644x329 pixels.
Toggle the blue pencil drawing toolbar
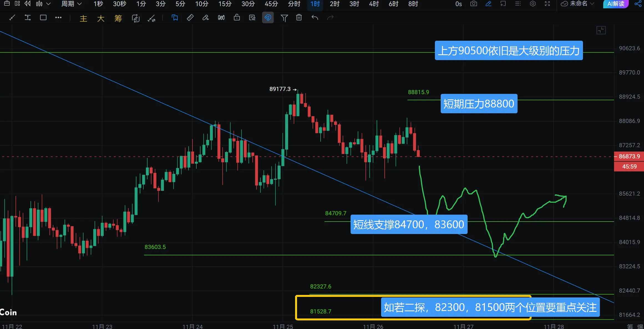(488, 4)
